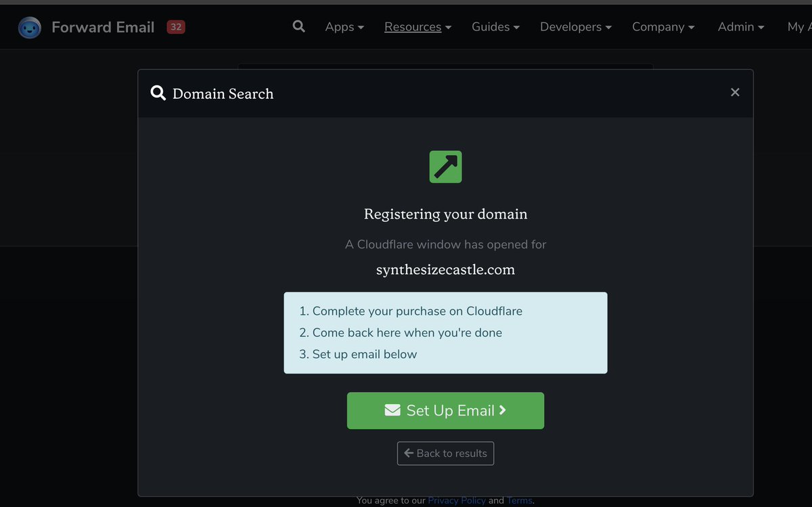Expand the Apps dropdown menu
The height and width of the screenshot is (507, 812).
pos(344,27)
